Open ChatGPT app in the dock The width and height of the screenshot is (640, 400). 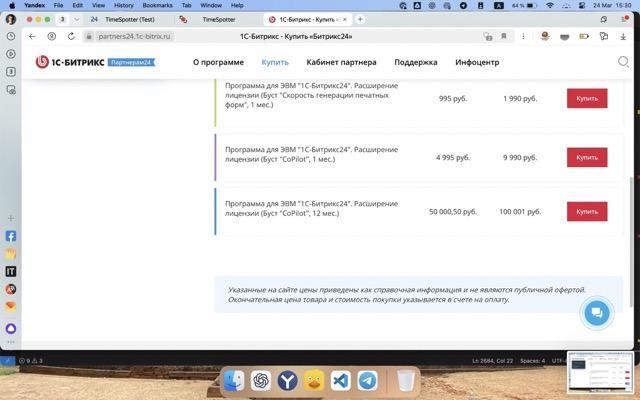pos(261,381)
